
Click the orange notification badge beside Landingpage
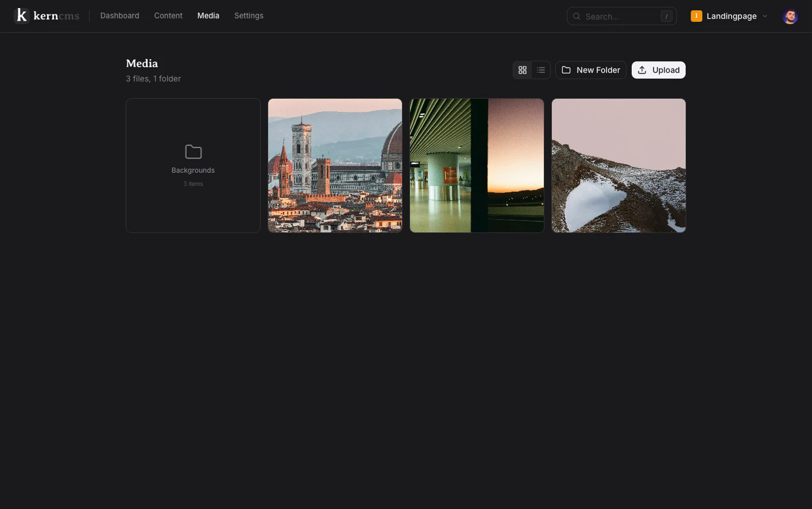(696, 16)
